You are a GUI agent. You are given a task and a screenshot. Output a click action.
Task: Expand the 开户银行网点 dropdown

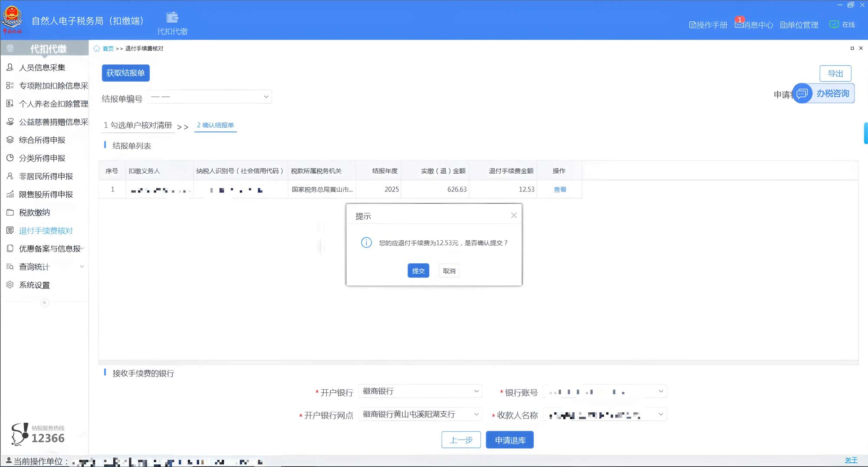click(476, 414)
